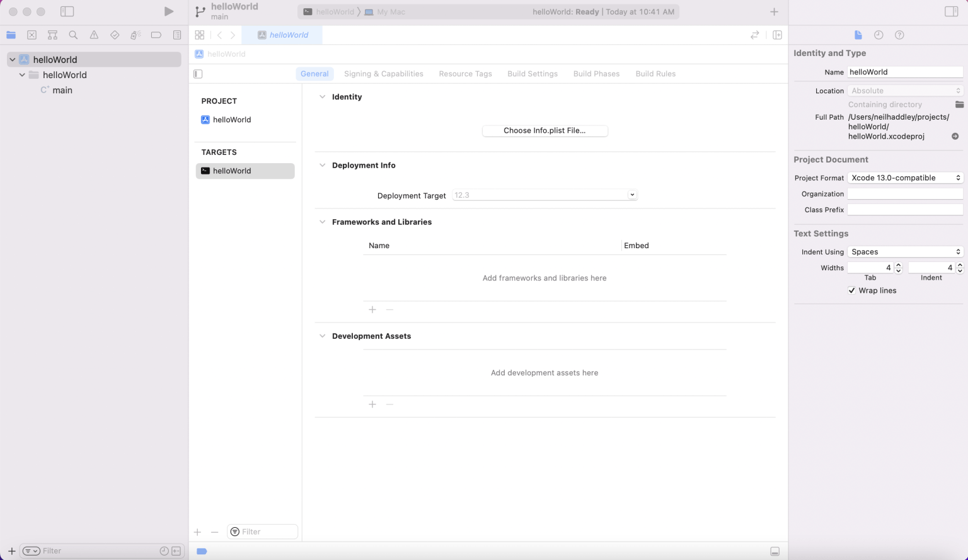Toggle recent files filter clock icon
The image size is (968, 560).
click(164, 551)
